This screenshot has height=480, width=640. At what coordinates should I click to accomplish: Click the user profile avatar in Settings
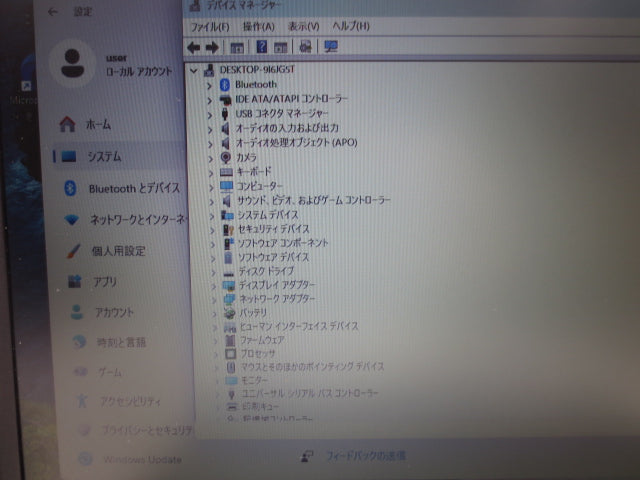coord(73,64)
